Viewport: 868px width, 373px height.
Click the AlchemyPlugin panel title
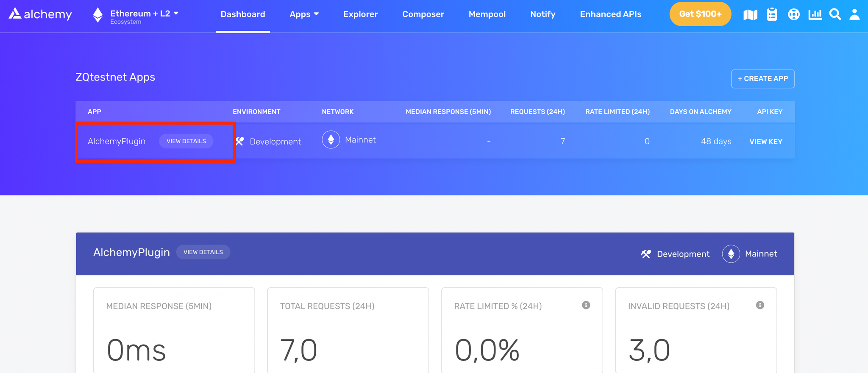point(131,253)
